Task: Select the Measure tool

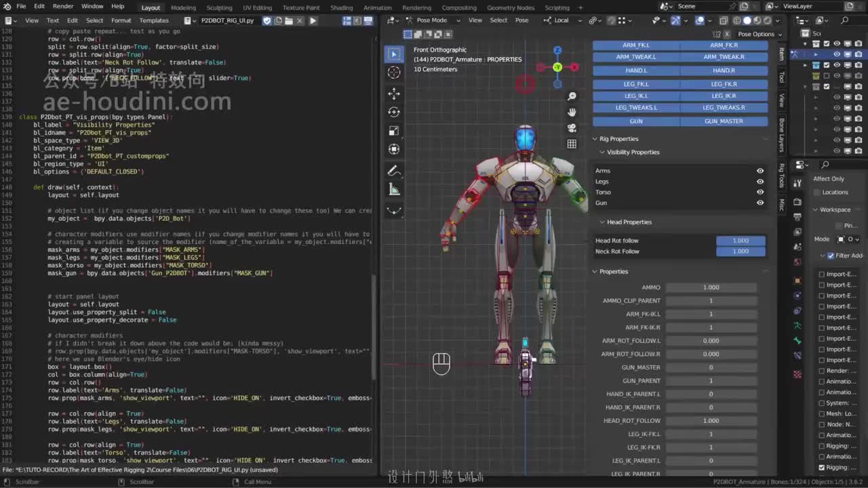Action: pos(394,190)
